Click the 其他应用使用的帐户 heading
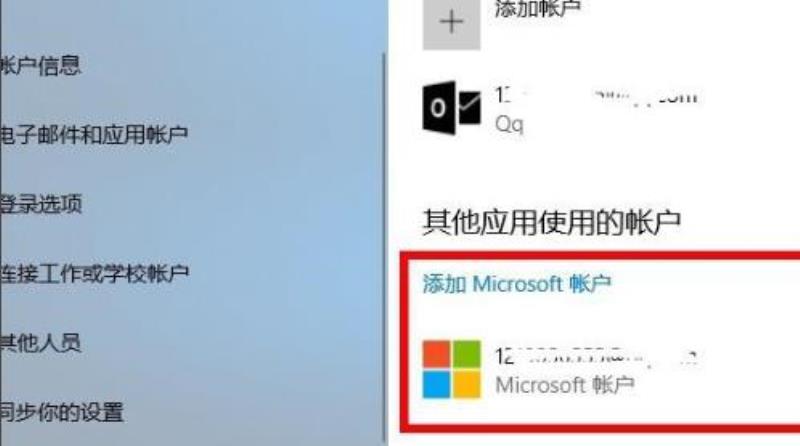This screenshot has width=800, height=446. (x=552, y=222)
